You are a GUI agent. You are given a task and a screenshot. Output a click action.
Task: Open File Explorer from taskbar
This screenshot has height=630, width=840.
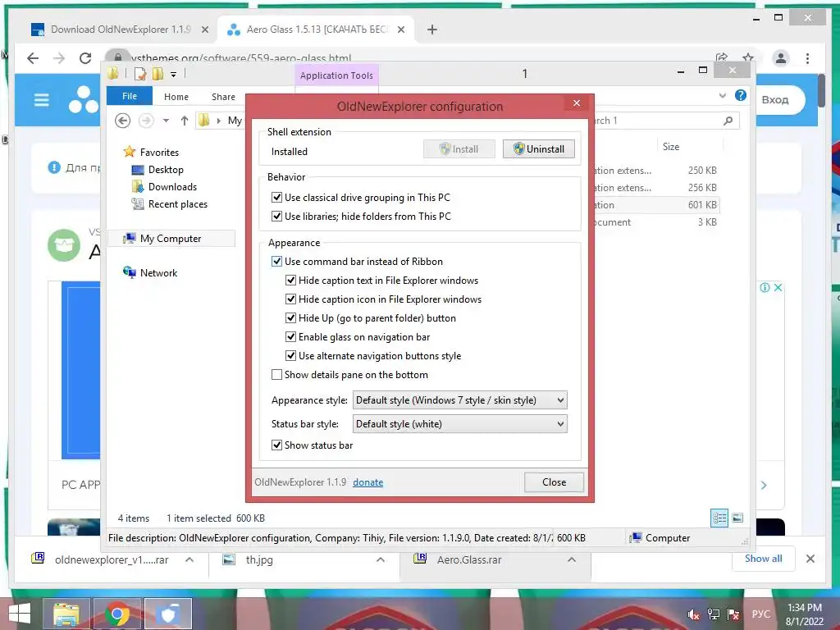[66, 614]
